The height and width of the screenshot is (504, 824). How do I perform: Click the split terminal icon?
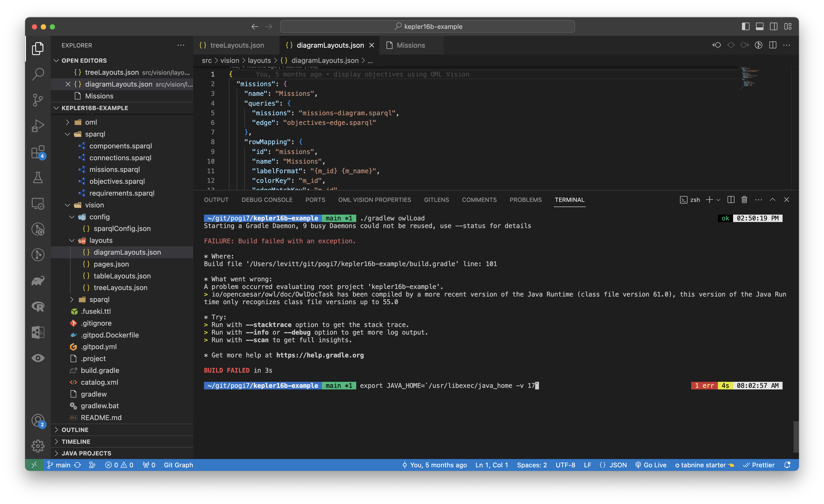731,200
